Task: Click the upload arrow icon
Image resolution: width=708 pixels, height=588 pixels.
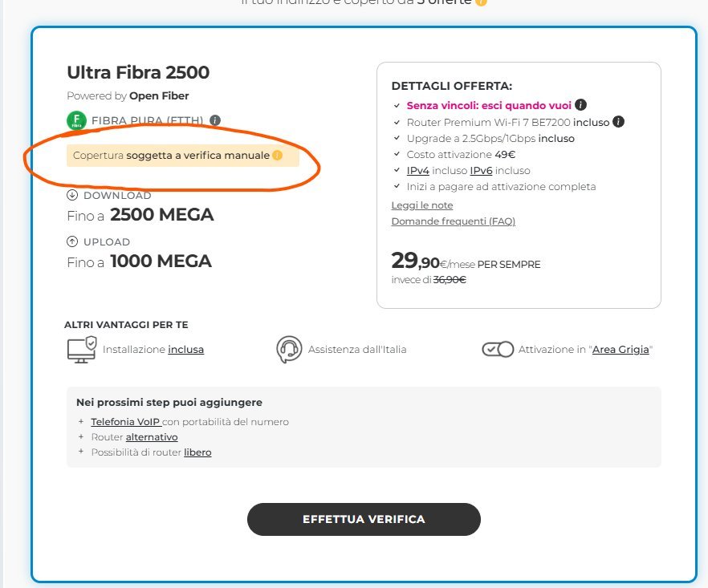Action: coord(72,241)
